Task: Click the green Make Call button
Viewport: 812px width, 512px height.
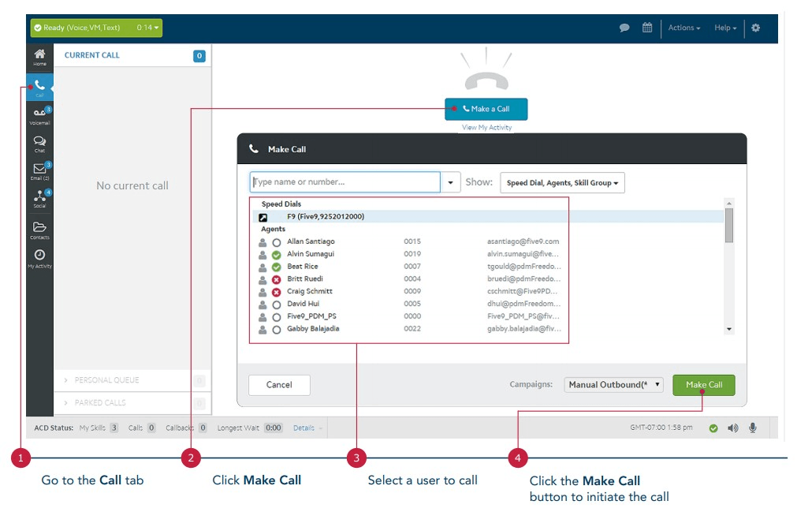Action: 703,385
